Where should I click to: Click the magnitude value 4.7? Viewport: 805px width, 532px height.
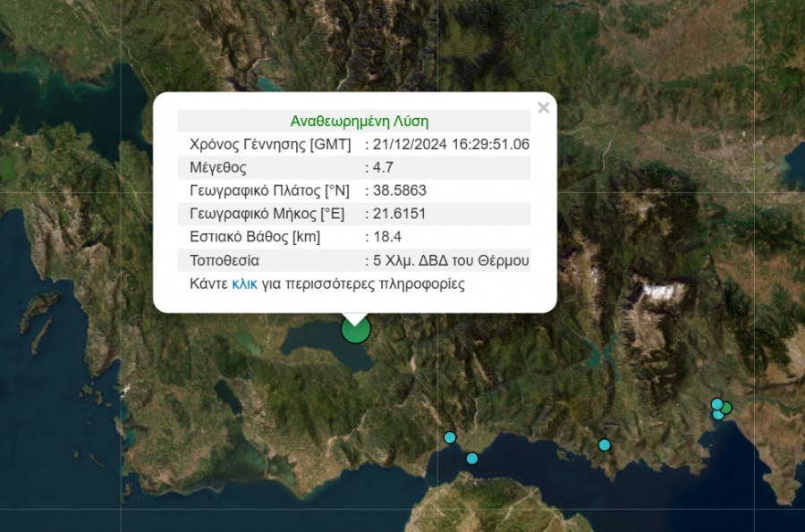[x=383, y=167]
